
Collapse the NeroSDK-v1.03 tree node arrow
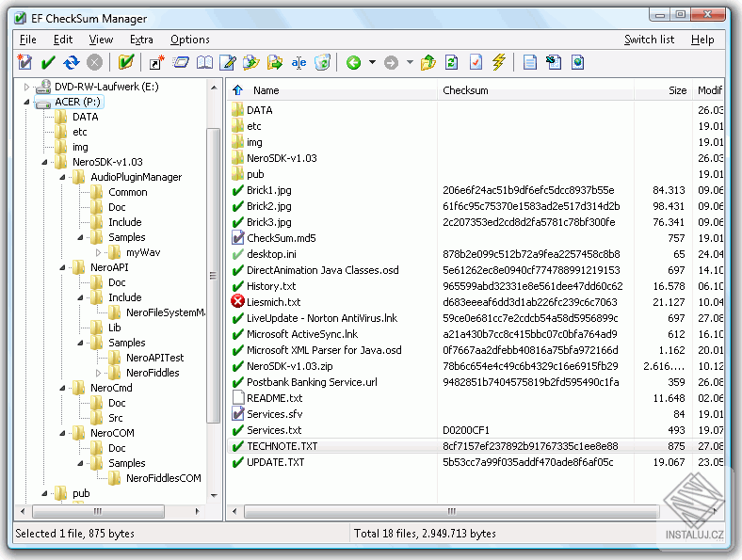click(x=44, y=162)
